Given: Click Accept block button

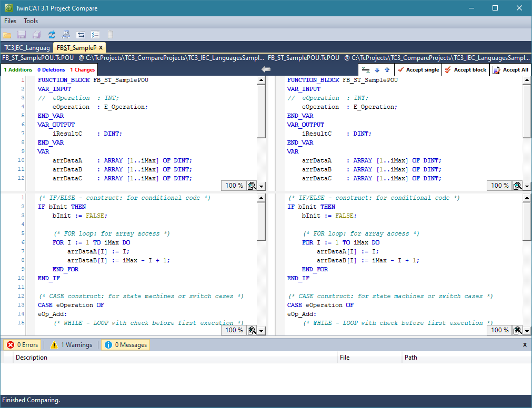Looking at the screenshot, I should click(x=466, y=70).
